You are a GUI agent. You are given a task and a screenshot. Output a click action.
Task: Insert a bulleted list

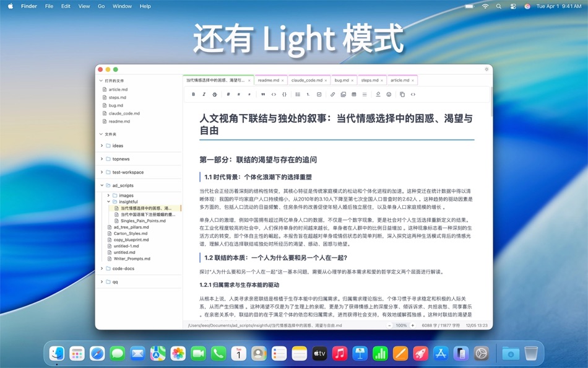[298, 95]
